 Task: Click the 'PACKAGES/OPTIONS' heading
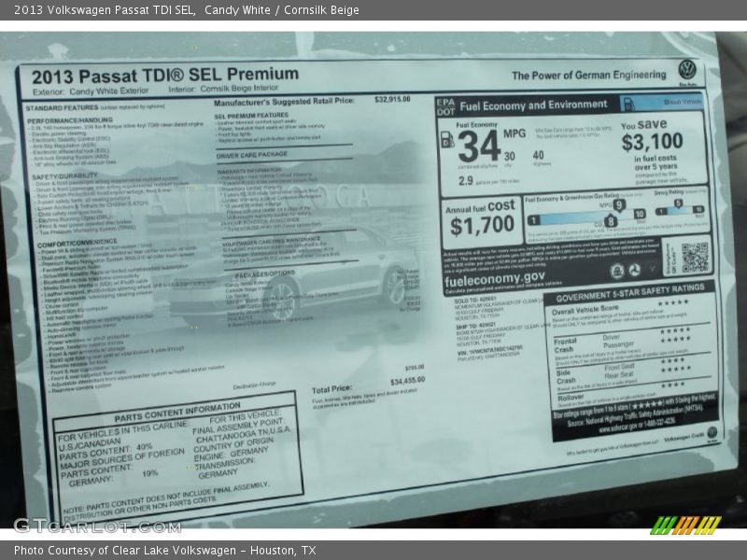pos(265,274)
